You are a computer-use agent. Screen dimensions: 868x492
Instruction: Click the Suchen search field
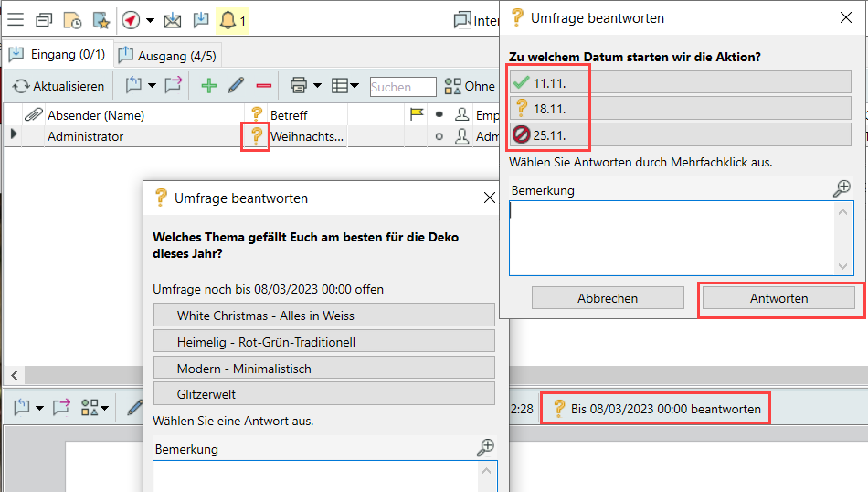coord(403,87)
